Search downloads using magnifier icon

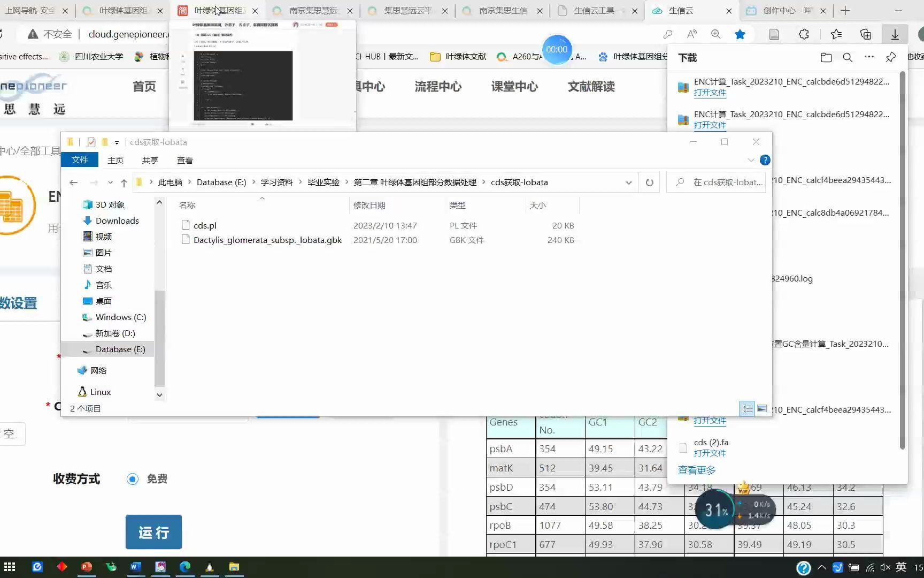pos(848,57)
